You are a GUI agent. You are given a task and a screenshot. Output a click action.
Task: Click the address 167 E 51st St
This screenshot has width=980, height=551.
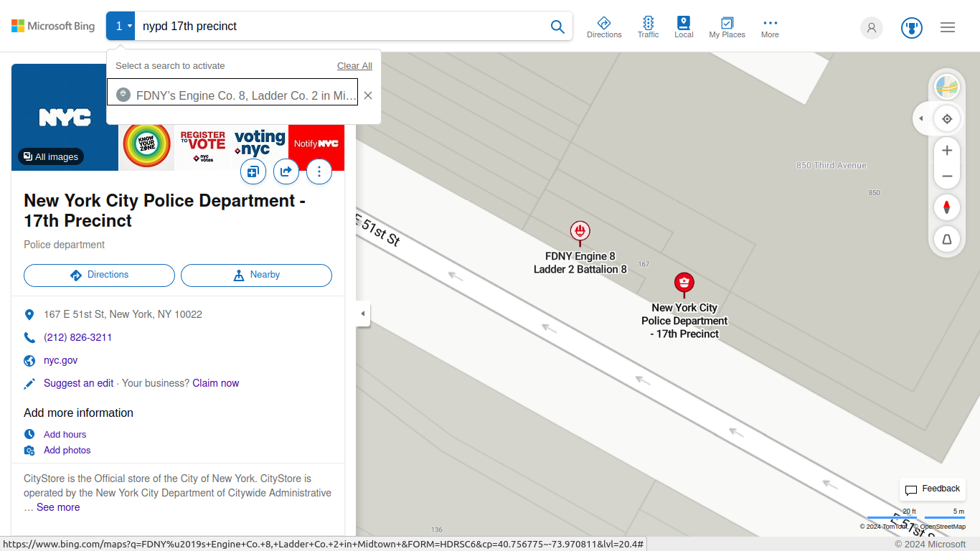tap(123, 314)
